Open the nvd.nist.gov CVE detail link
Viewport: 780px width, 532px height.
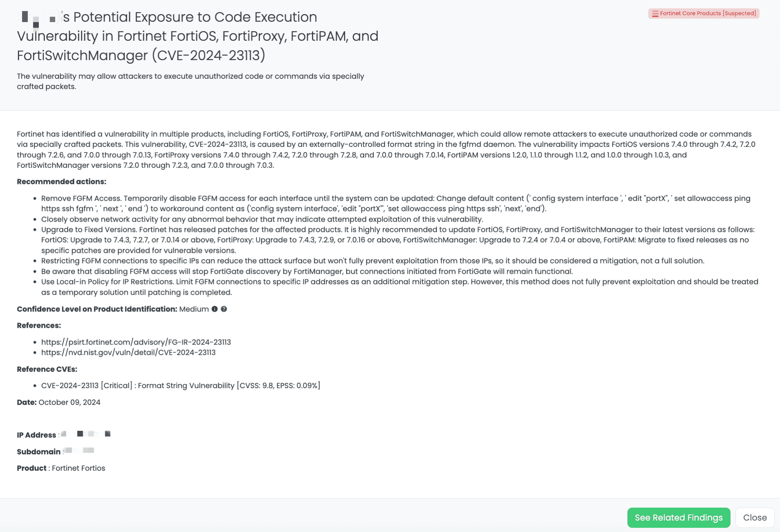[x=128, y=353]
